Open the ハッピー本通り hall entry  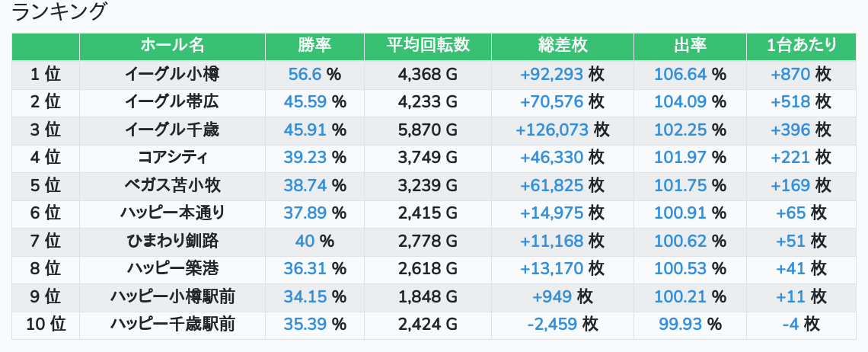click(x=172, y=213)
